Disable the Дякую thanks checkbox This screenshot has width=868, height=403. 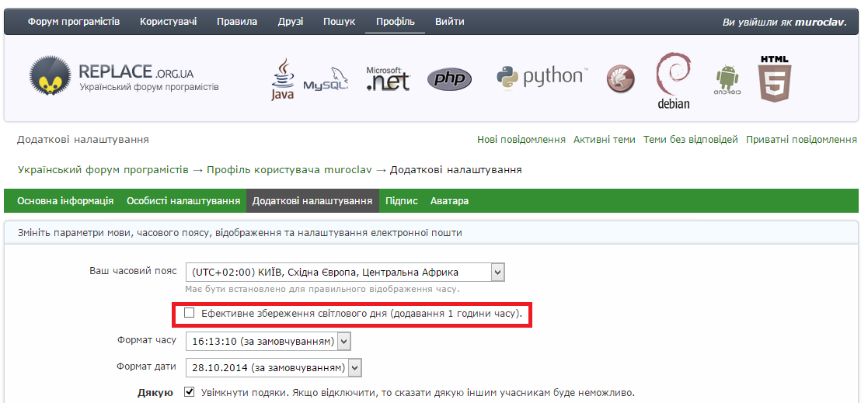tap(190, 392)
